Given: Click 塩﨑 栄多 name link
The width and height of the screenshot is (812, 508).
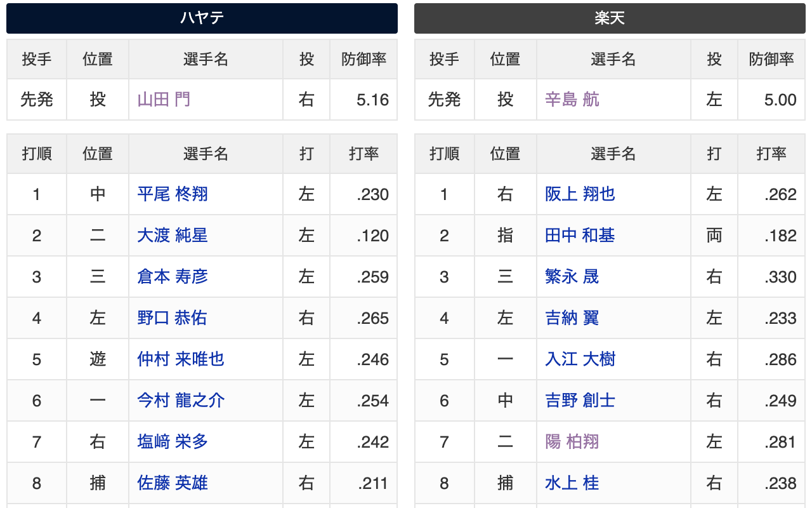Looking at the screenshot, I should point(173,442).
